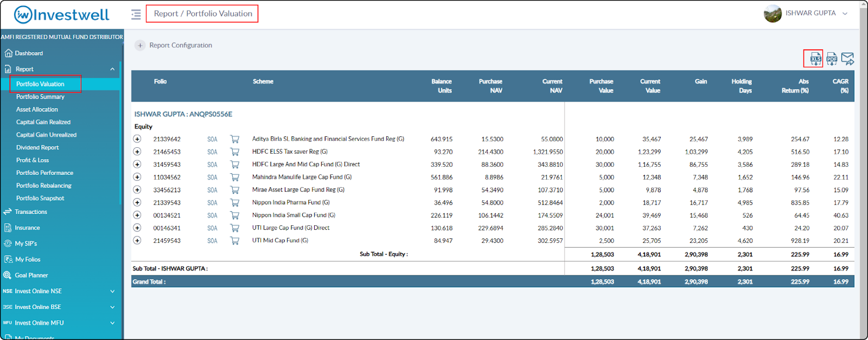Click cart icon for UTI Mid Cap Fund
The image size is (868, 340).
(234, 241)
